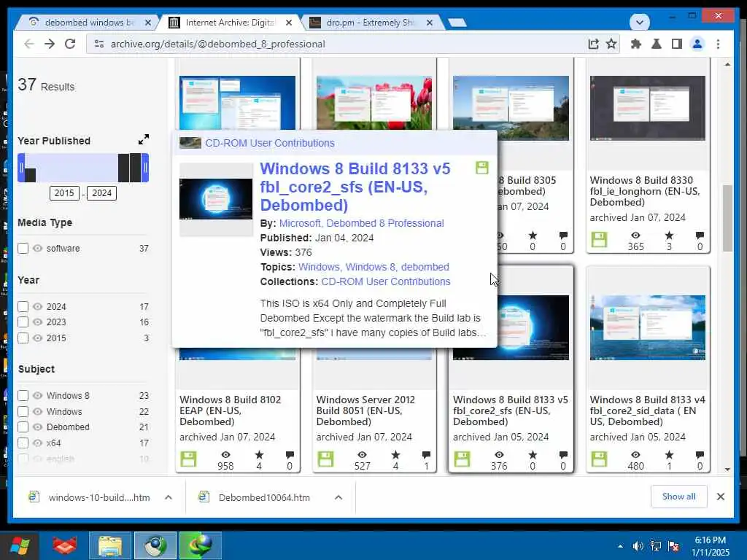Check the x64 subject filter
The width and height of the screenshot is (747, 560).
point(23,443)
